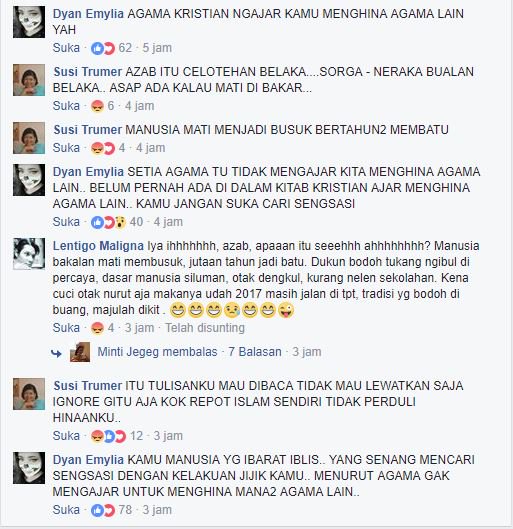Open Lentigo Maligna profile picture

click(29, 254)
